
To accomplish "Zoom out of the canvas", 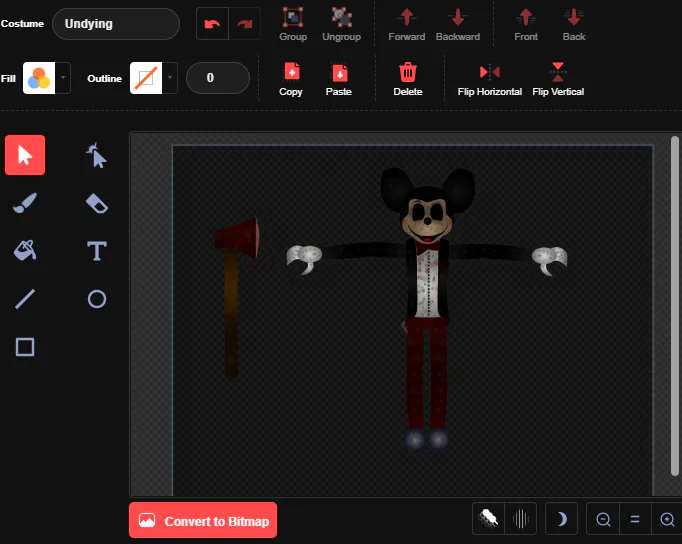I will click(x=603, y=519).
